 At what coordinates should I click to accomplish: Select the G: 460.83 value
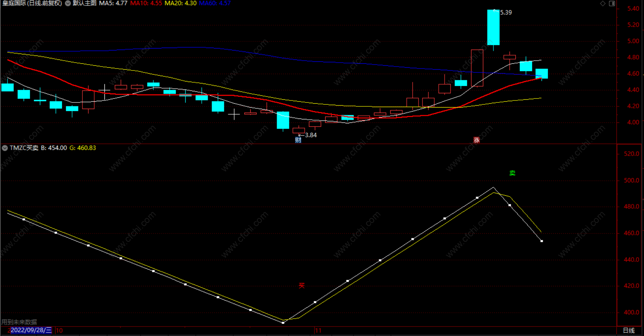pos(83,148)
